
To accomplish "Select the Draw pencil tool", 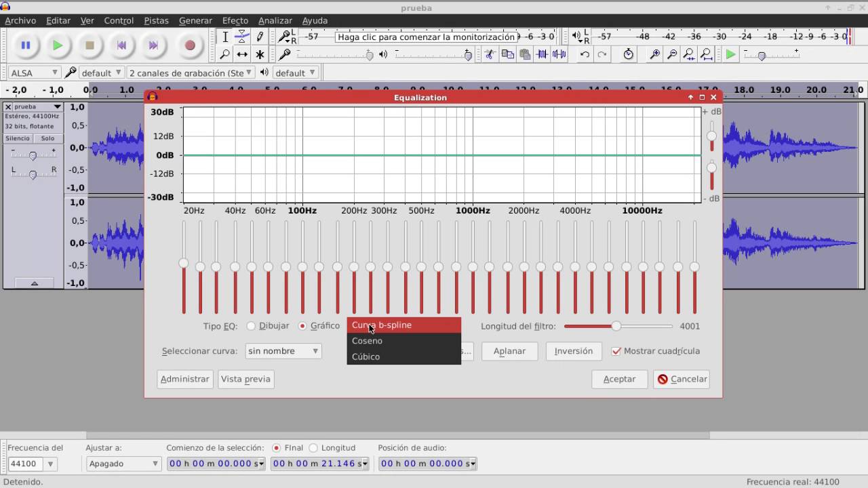I will 259,37.
